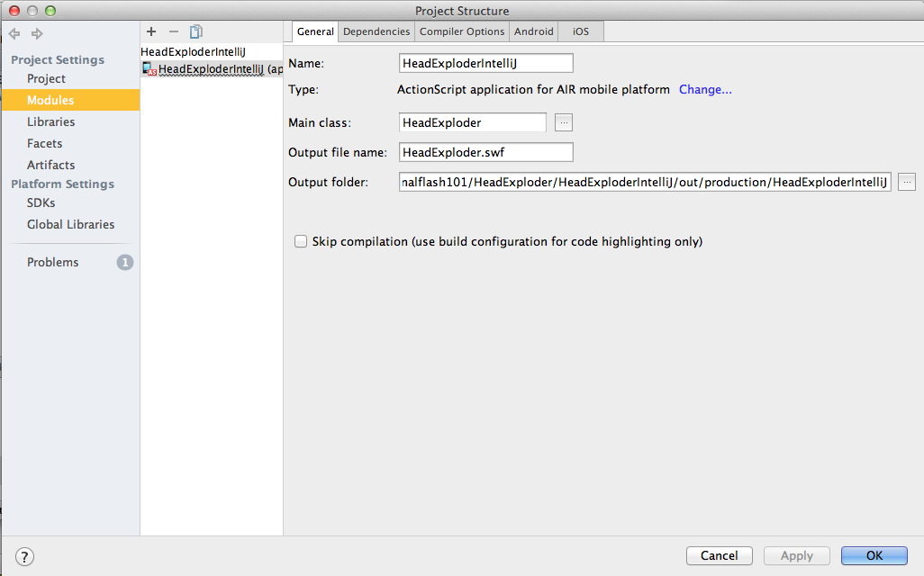Click the Project Settings header
Viewport: 924px width, 576px height.
(x=58, y=60)
